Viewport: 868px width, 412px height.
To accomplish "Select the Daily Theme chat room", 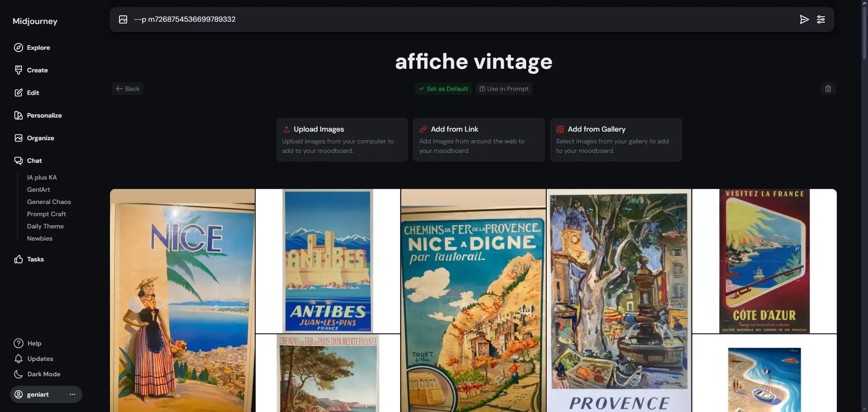I will coord(45,226).
